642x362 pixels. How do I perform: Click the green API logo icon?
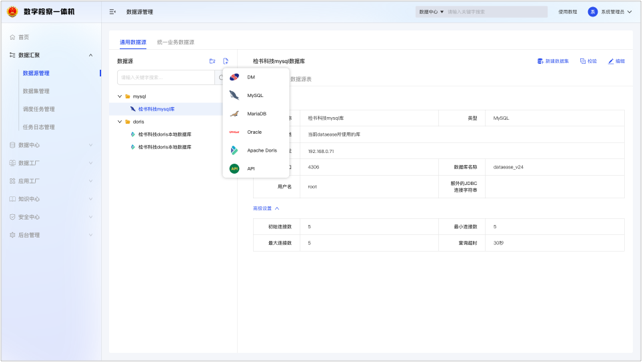click(234, 169)
